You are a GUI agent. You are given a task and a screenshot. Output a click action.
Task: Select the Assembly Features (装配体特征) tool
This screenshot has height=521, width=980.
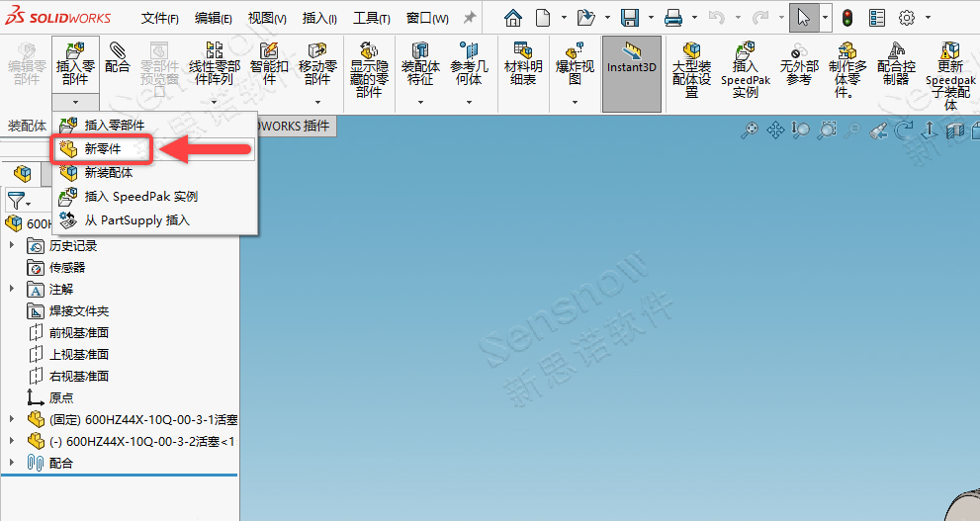tap(419, 65)
